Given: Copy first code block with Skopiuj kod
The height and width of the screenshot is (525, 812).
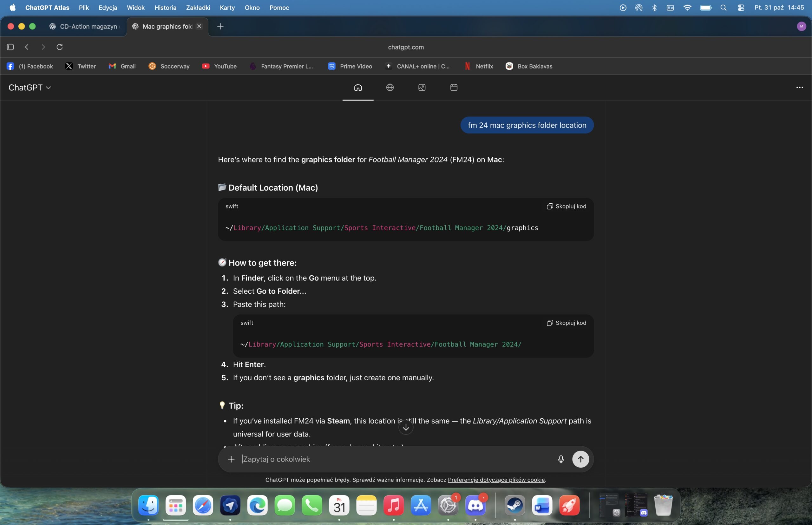Looking at the screenshot, I should [x=566, y=206].
